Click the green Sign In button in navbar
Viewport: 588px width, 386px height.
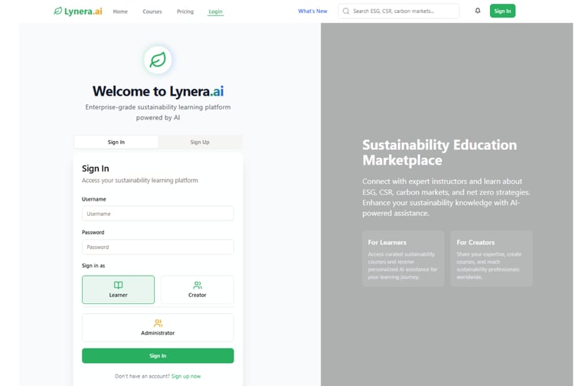click(x=502, y=11)
